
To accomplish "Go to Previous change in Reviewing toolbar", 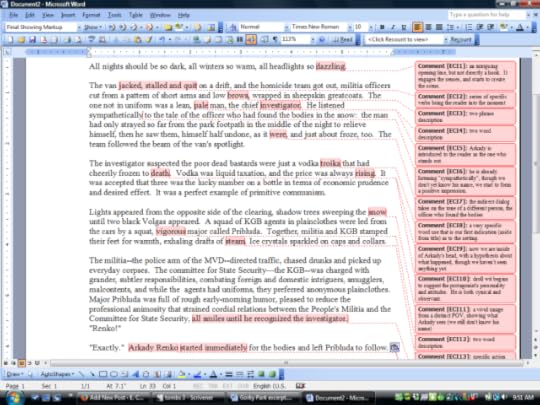I will point(112,27).
